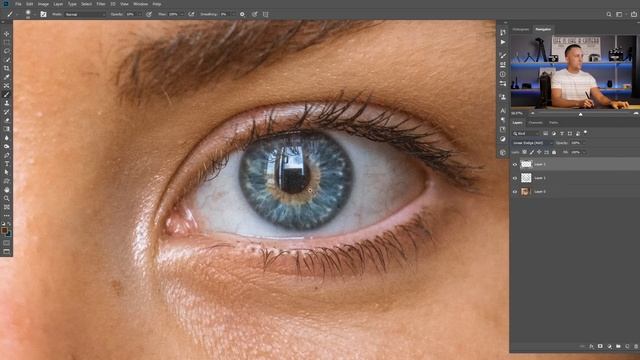Open the layer Opacity dropdown arrow
This screenshot has width=640, height=360.
click(584, 143)
